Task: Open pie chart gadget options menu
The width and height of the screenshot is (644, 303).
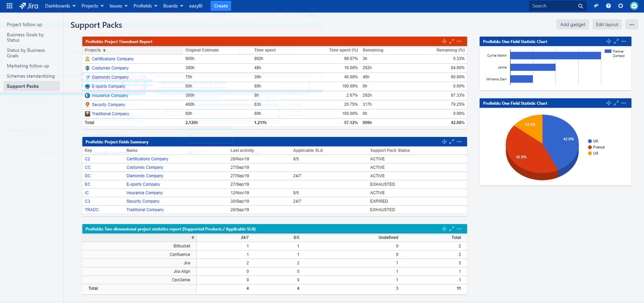Action: pos(624,103)
